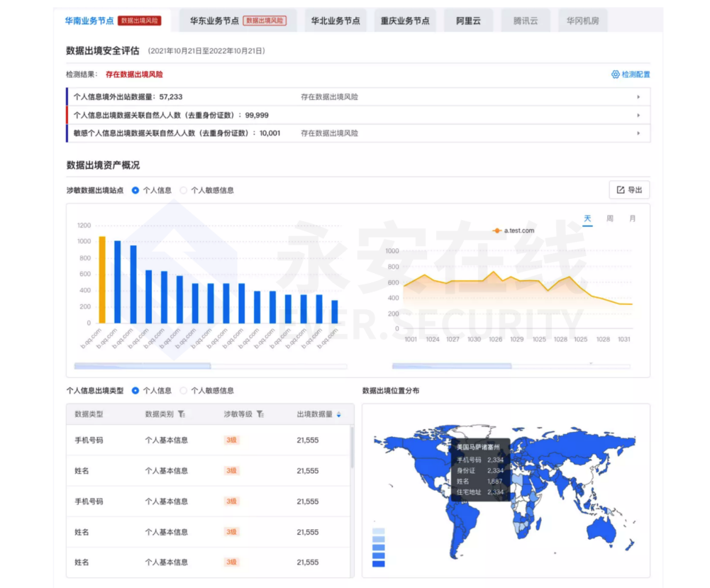Click Australia on the world map
This screenshot has height=588, width=710.
point(601,530)
